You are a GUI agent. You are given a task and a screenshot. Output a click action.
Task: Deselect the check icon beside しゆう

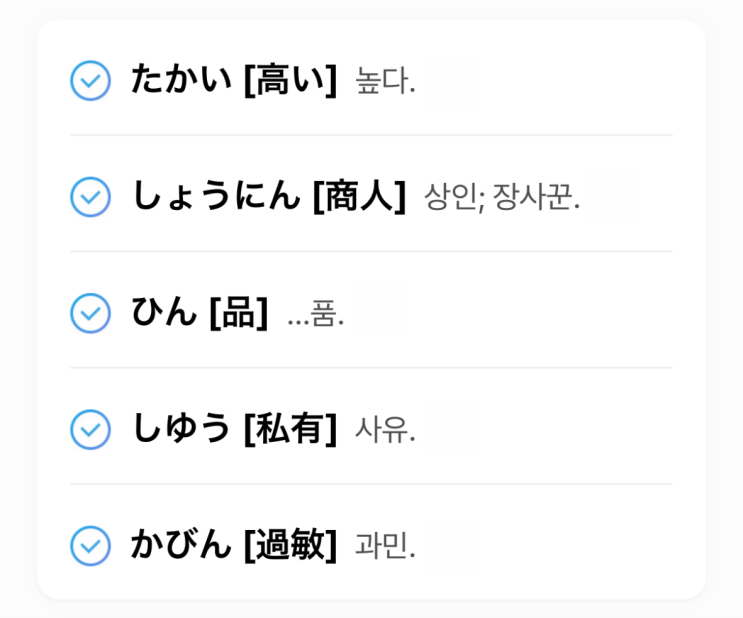pos(91,429)
